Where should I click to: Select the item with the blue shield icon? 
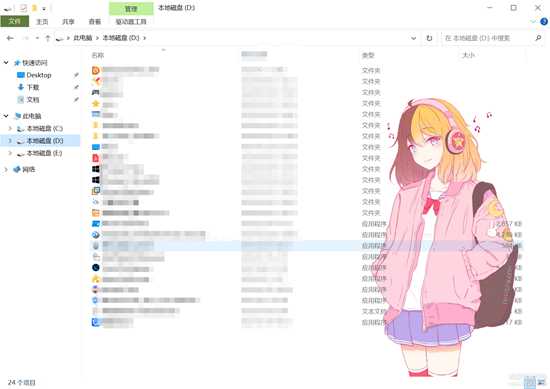[x=96, y=301]
